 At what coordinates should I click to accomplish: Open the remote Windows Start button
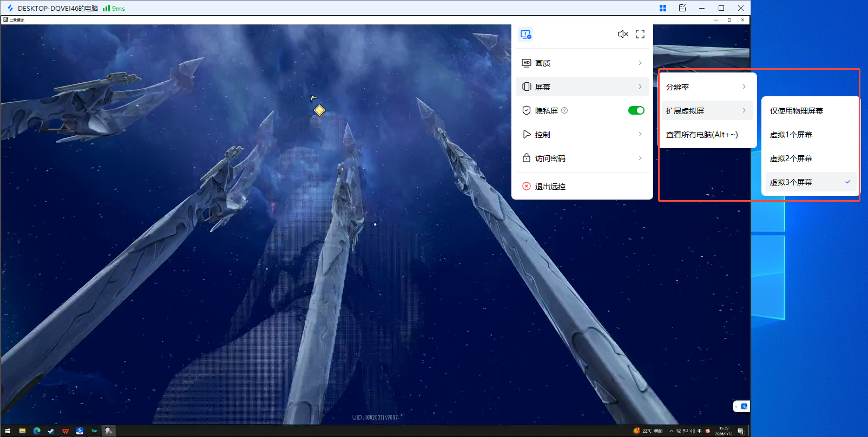pos(7,431)
